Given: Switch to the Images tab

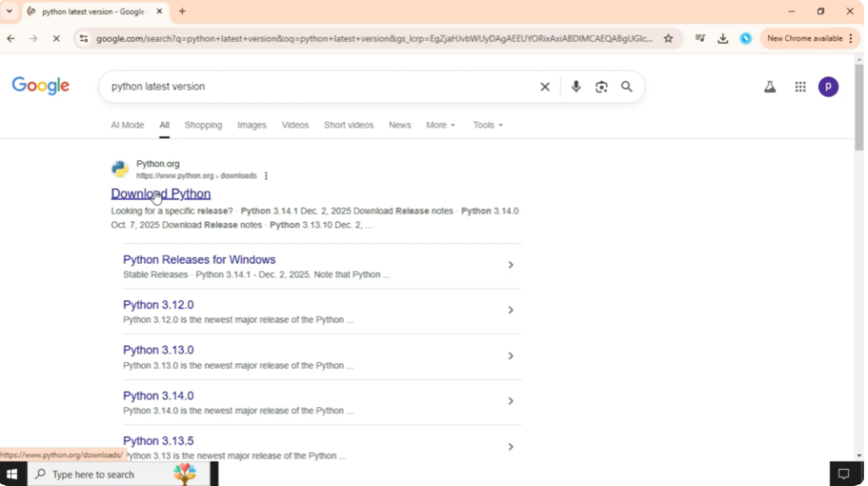Looking at the screenshot, I should (252, 125).
